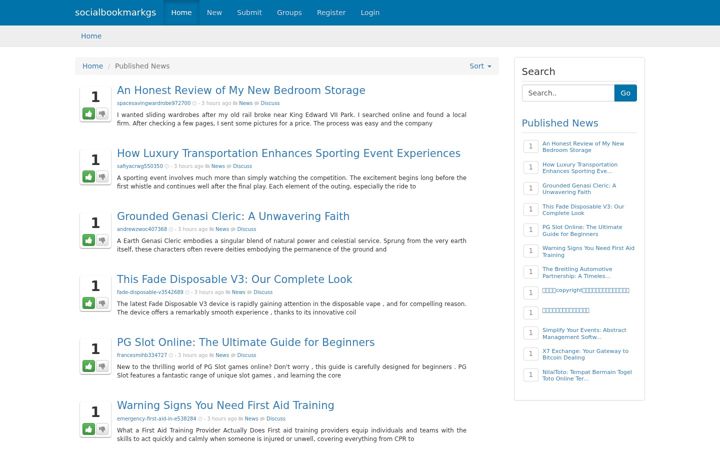Click vote count beside sidebar Breitling Automotive link
Viewport: 720px width, 450px height.
[x=531, y=272]
